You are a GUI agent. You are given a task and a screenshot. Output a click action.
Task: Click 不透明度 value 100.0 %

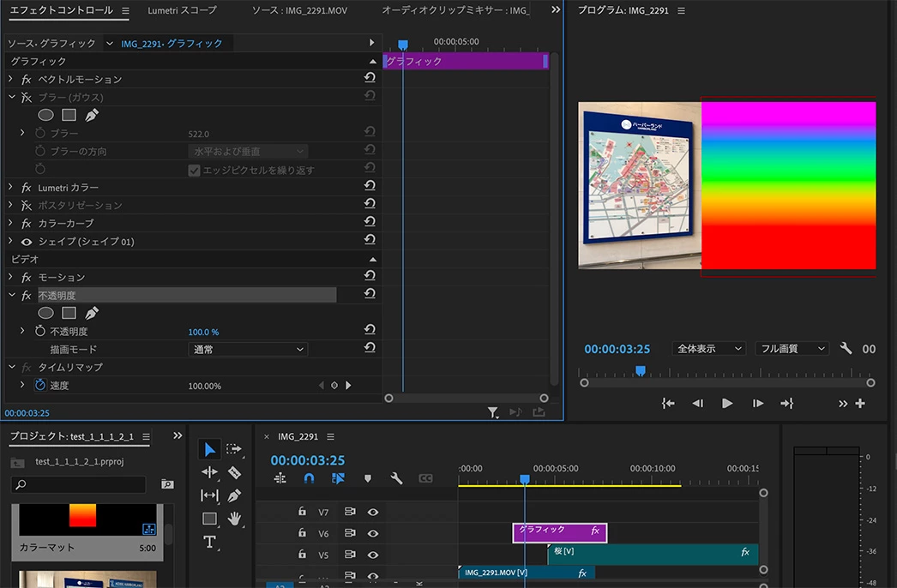point(203,332)
